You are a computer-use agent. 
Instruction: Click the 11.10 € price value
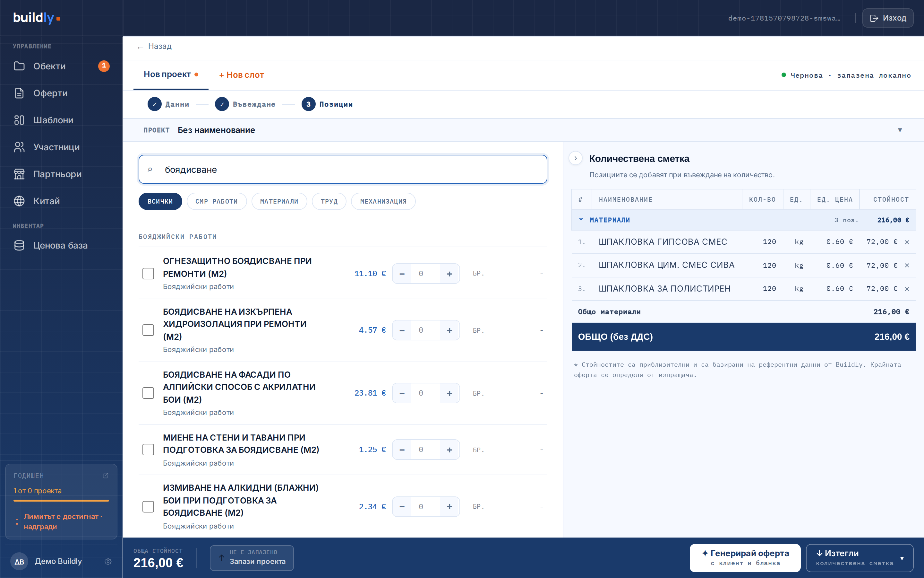[370, 274]
